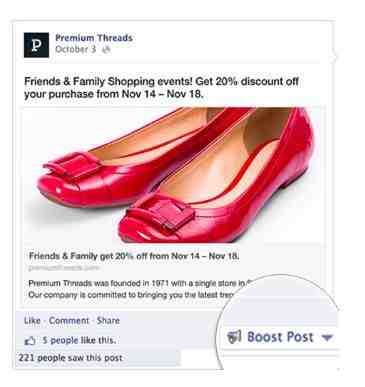Image resolution: width=365 pixels, height=387 pixels.
Task: Click Comment under the post
Action: point(69,321)
